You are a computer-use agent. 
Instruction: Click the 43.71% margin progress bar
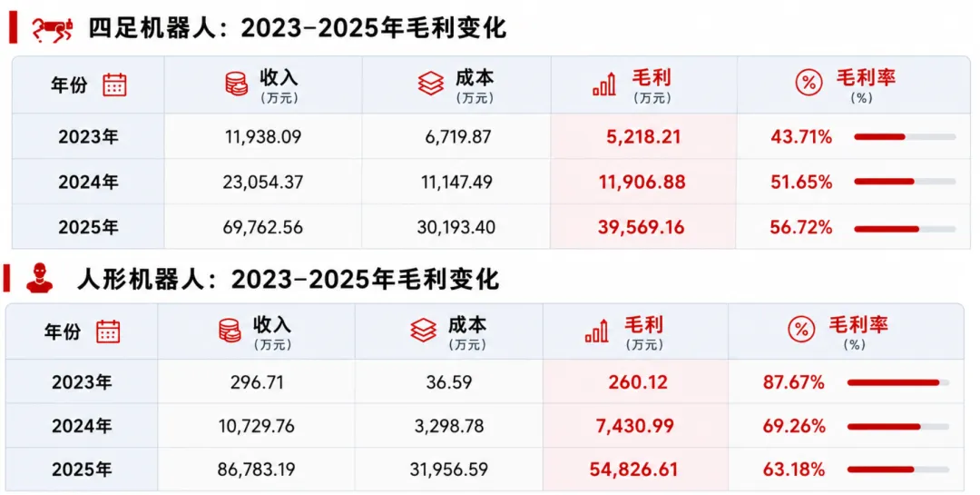[905, 137]
